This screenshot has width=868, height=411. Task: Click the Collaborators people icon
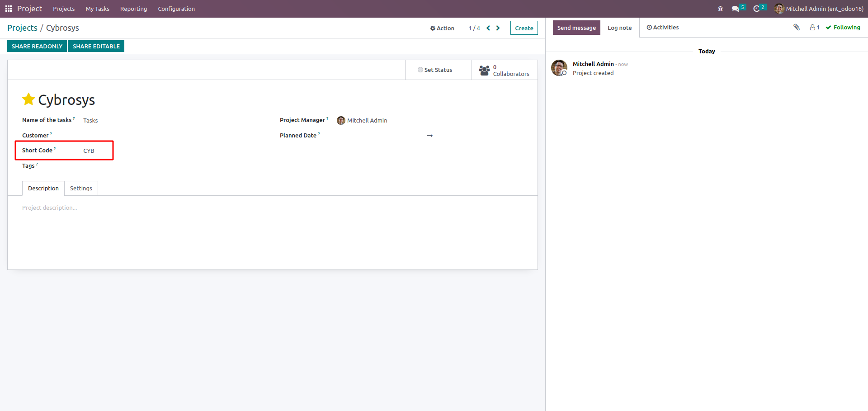[484, 70]
